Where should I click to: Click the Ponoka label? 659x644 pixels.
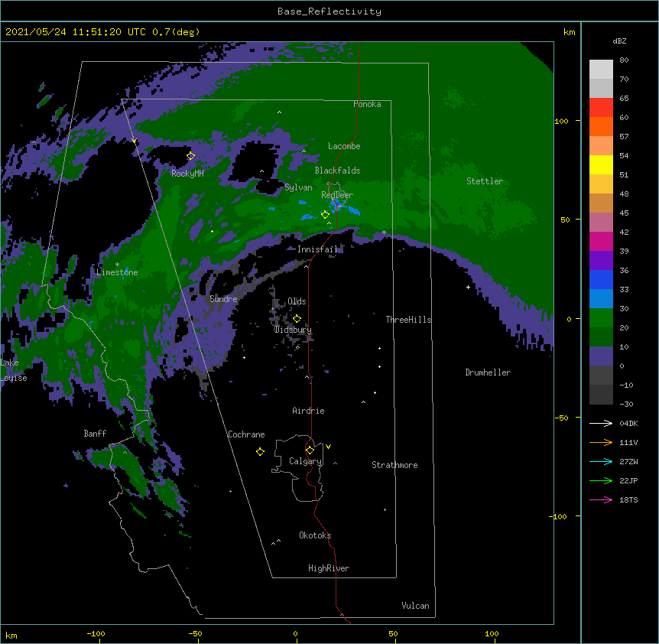point(367,104)
